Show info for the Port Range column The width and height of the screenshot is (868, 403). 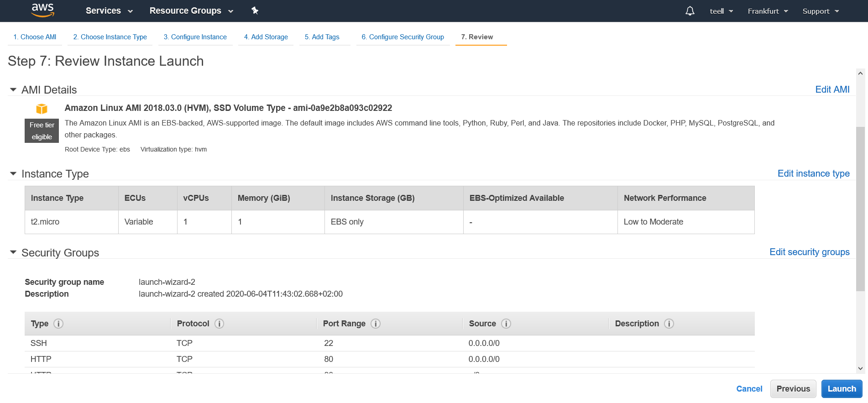376,324
